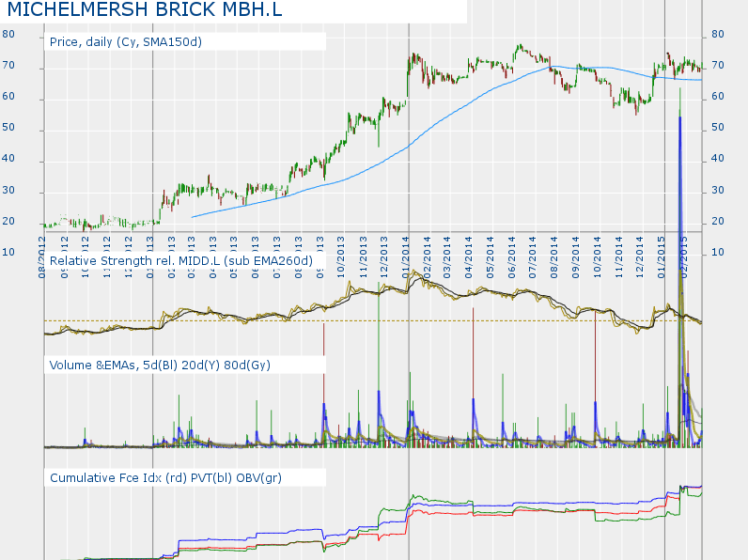This screenshot has height=560, width=748.
Task: Click the 02/2014 date label
Action: click(427, 257)
